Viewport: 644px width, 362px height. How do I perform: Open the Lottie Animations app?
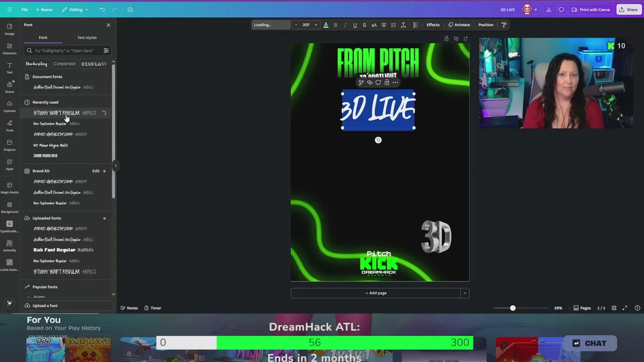pyautogui.click(x=10, y=265)
